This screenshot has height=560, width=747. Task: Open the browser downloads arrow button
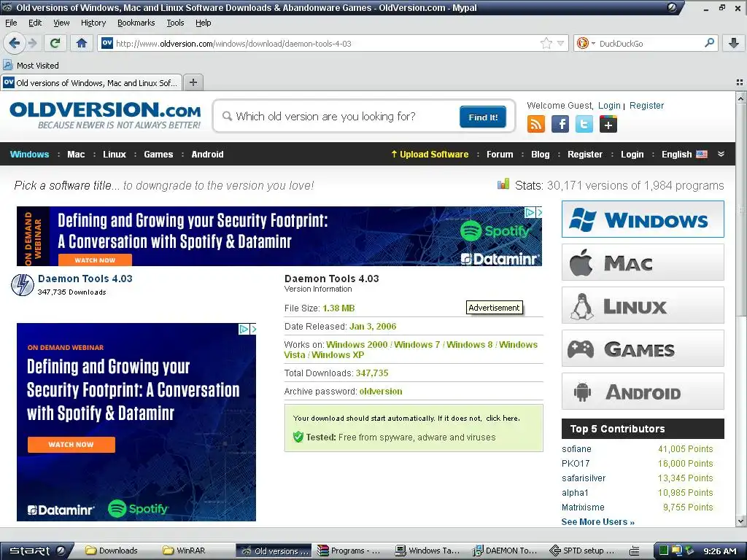[734, 43]
